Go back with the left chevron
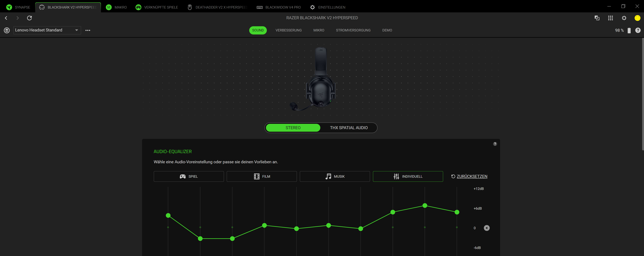The image size is (644, 256). click(6, 18)
